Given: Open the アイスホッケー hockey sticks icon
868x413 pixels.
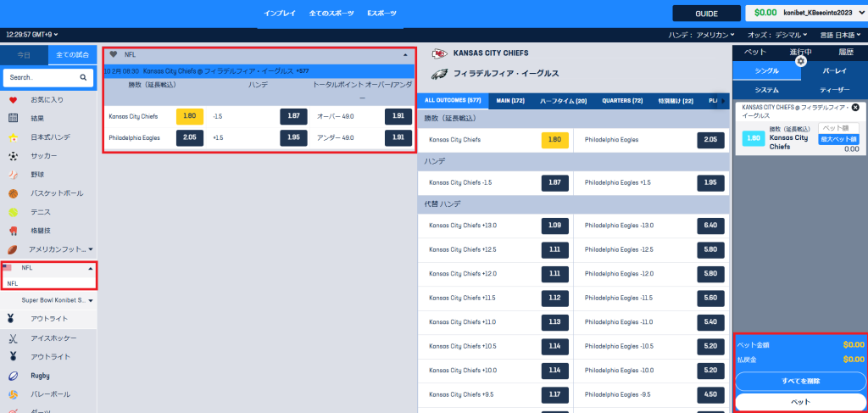Looking at the screenshot, I should [14, 338].
